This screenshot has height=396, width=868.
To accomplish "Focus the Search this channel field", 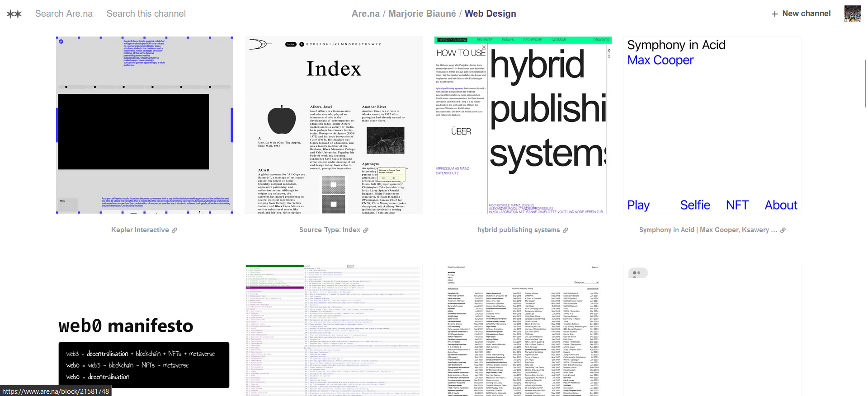I will point(146,14).
